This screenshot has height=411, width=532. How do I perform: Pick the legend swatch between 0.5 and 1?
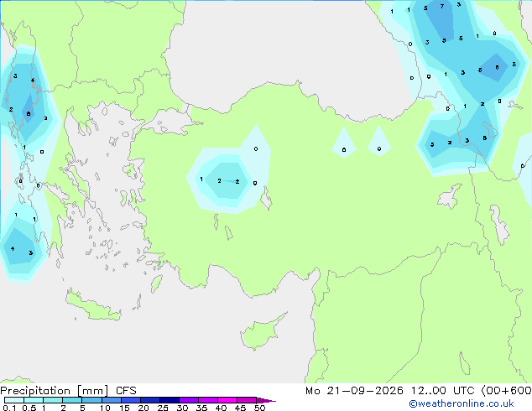[34, 400]
